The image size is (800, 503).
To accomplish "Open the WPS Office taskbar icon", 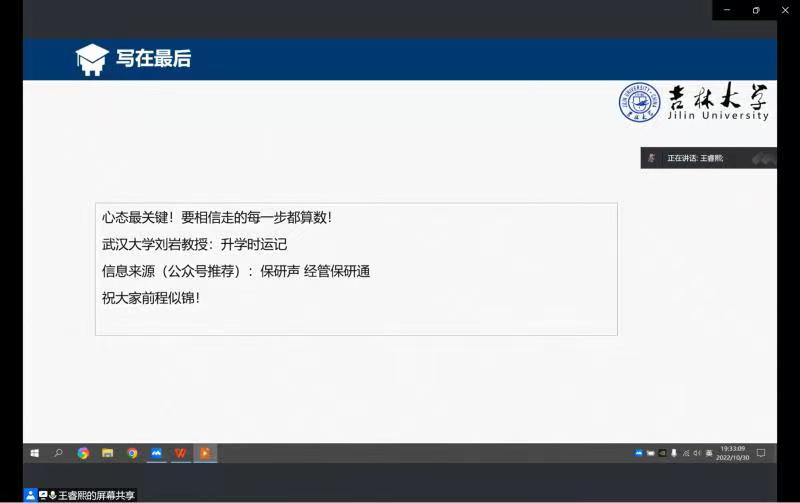I will click(x=181, y=453).
